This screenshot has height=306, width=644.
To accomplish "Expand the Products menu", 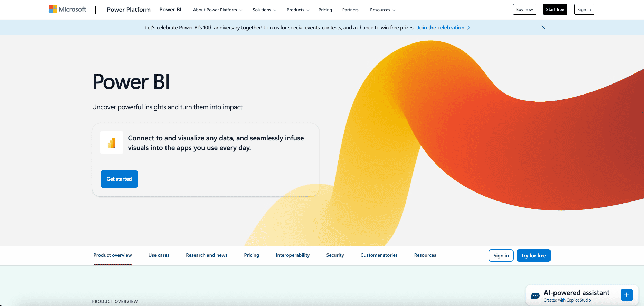I will click(x=298, y=10).
